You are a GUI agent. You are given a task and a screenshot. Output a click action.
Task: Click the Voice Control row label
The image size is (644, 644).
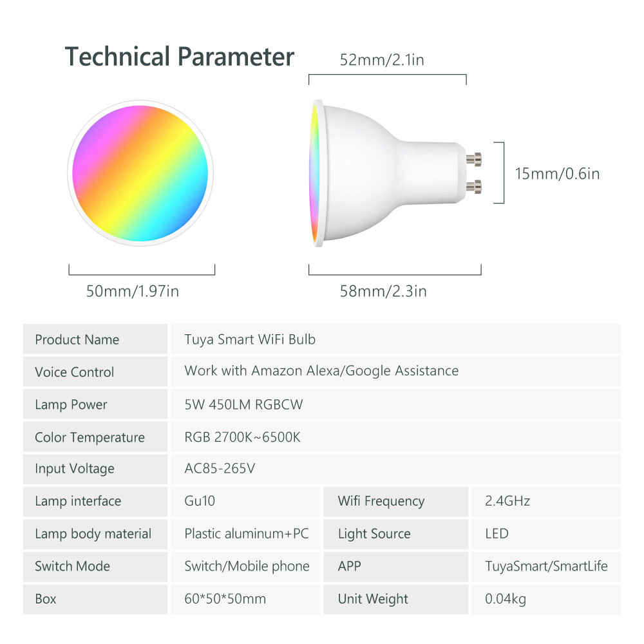click(x=74, y=372)
